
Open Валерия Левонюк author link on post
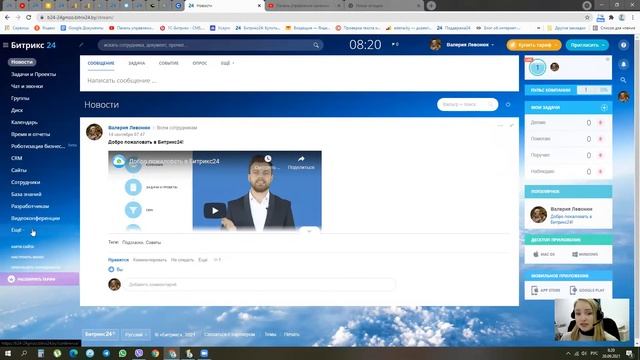point(129,128)
